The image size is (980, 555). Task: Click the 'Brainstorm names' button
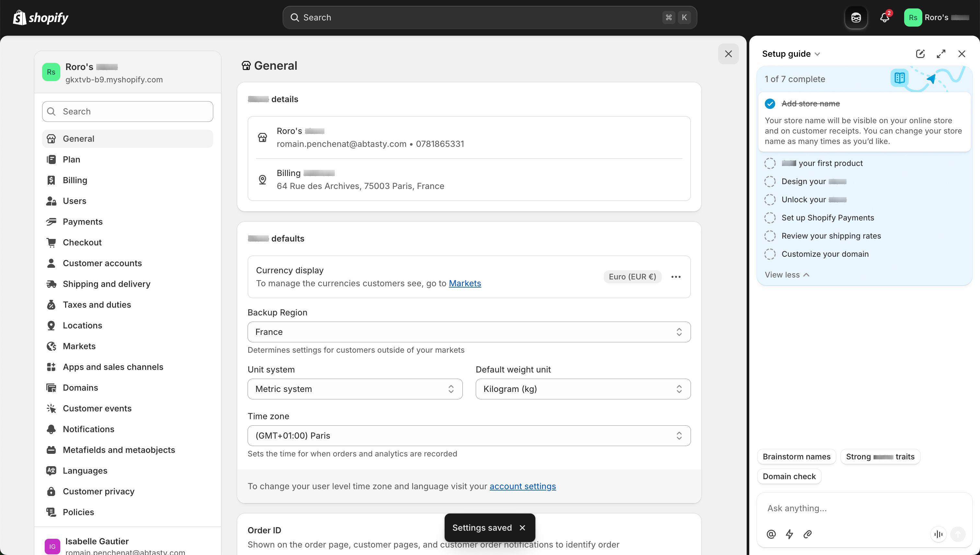pyautogui.click(x=796, y=456)
